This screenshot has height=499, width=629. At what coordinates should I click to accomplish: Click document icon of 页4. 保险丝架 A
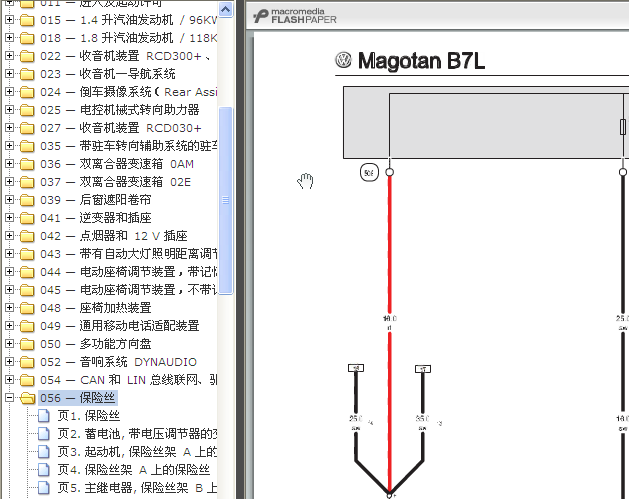tap(44, 470)
